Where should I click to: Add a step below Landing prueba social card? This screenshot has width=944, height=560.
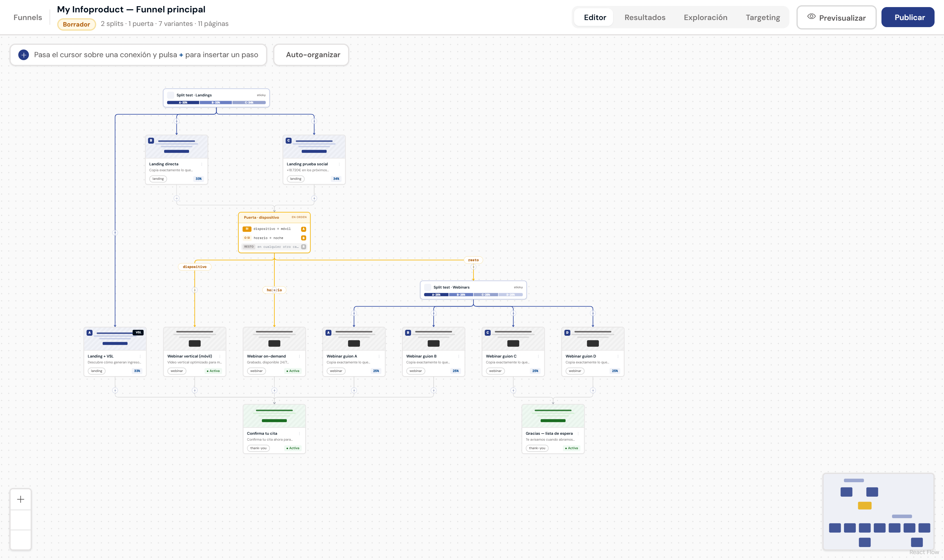click(x=314, y=198)
